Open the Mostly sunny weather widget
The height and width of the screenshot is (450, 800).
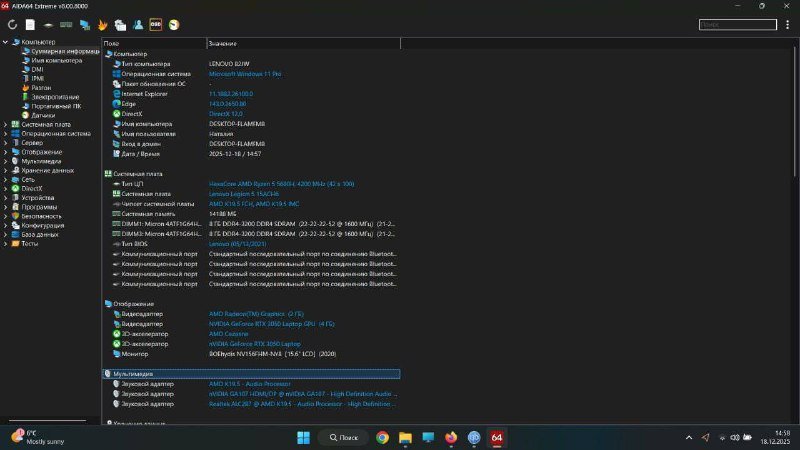pyautogui.click(x=38, y=437)
